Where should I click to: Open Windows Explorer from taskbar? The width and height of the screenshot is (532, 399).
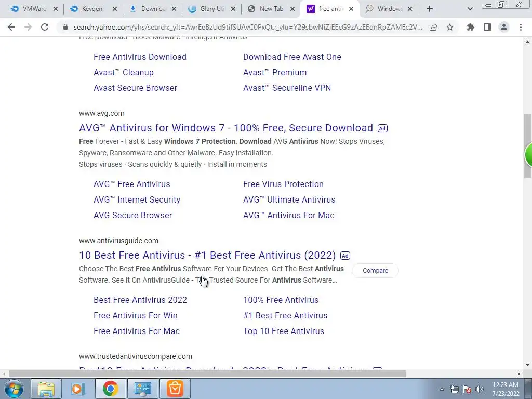[46, 389]
